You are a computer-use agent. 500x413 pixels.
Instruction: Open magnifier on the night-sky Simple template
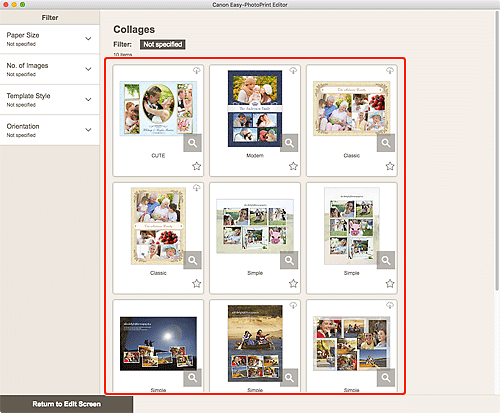[x=192, y=377]
